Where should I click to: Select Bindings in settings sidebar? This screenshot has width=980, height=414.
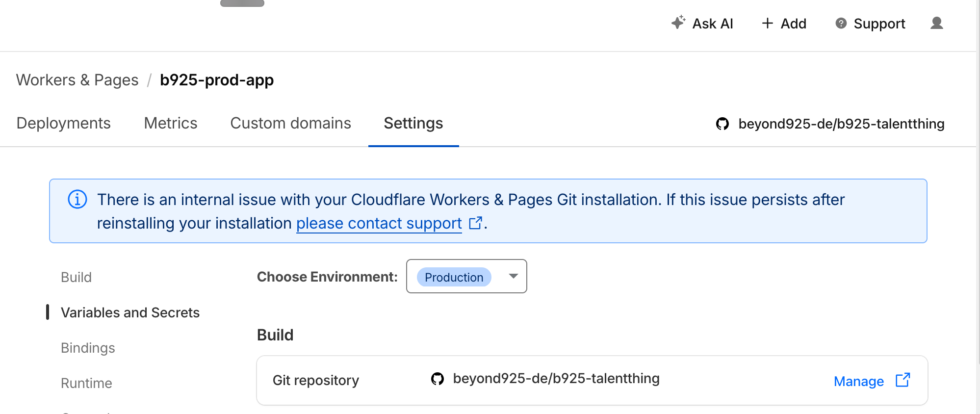pos(88,348)
